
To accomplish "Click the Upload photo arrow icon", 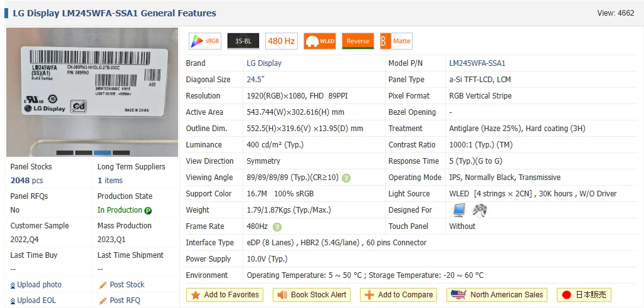I will point(13,285).
